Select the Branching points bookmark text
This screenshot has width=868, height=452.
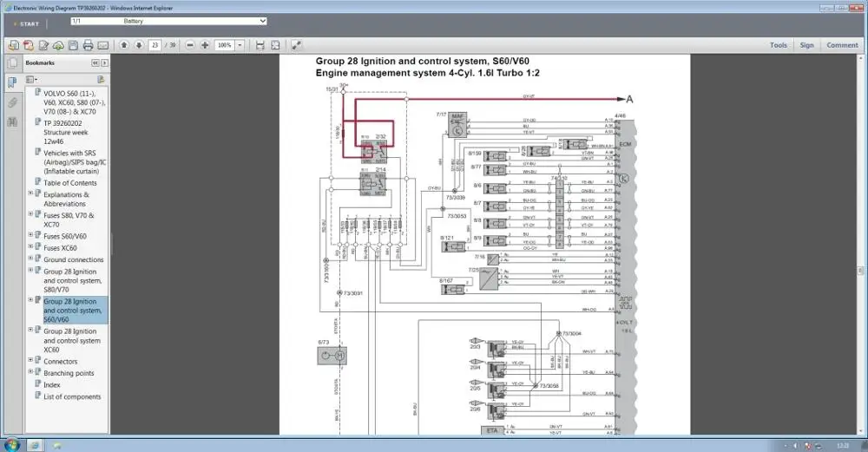tap(69, 373)
